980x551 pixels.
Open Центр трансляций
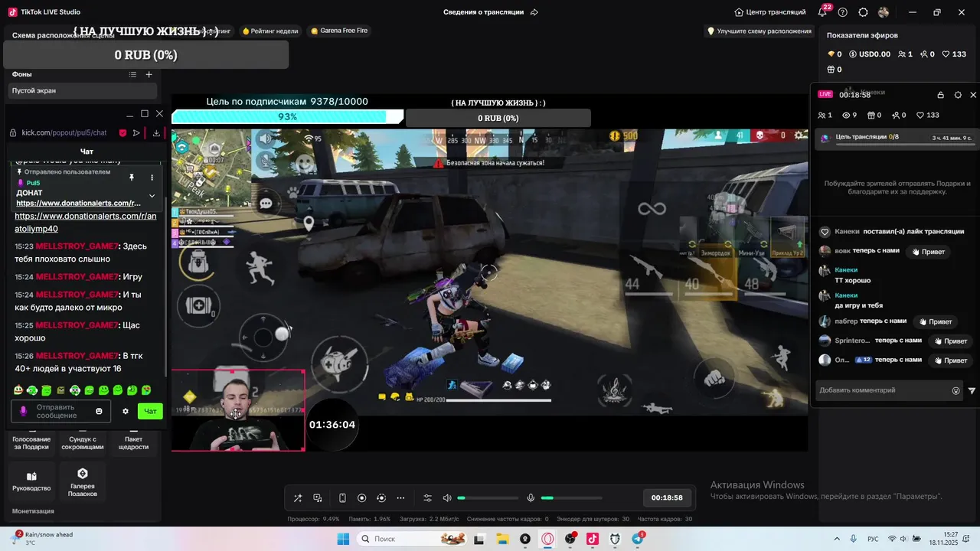[770, 12]
